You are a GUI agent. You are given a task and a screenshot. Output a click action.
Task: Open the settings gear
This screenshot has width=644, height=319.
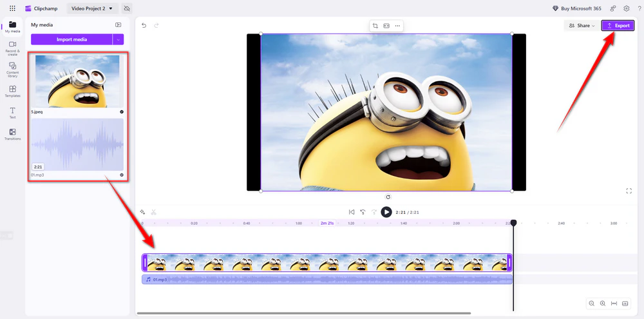pyautogui.click(x=627, y=8)
